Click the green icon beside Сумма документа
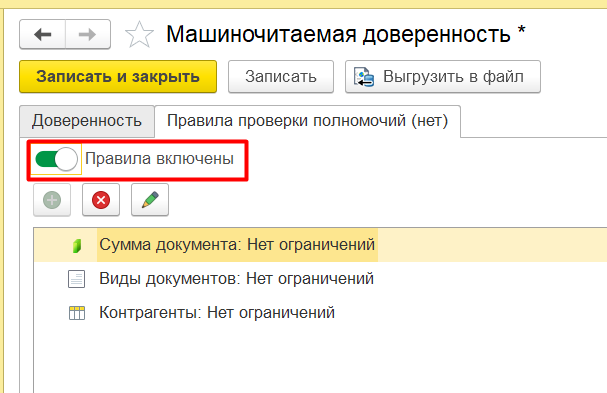This screenshot has height=393, width=607. (77, 245)
